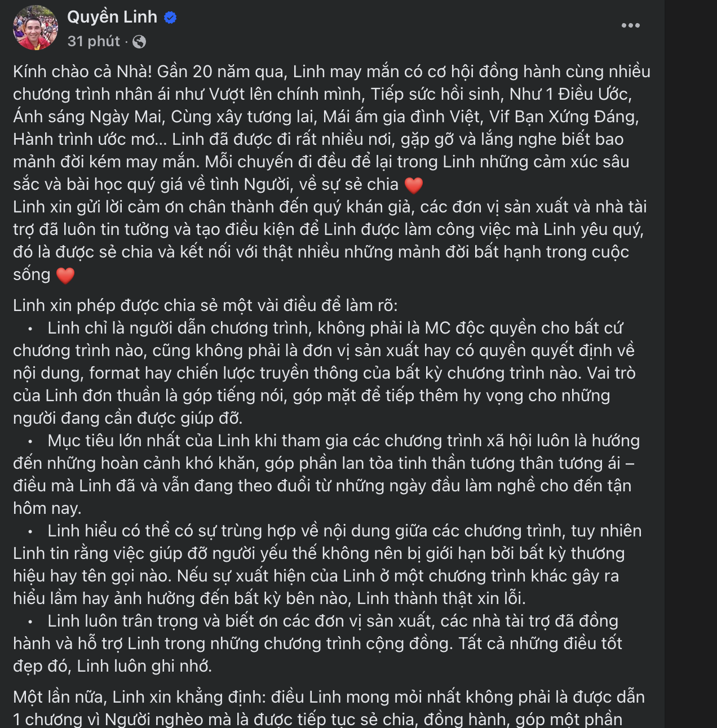Click the heart emoji after the word "sống"
This screenshot has height=728, width=717.
click(x=65, y=275)
